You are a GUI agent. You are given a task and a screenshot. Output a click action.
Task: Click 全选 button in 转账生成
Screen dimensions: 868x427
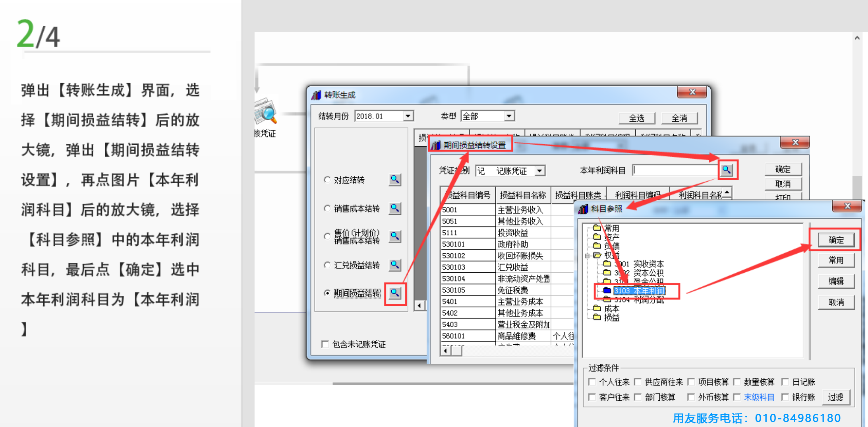(637, 118)
